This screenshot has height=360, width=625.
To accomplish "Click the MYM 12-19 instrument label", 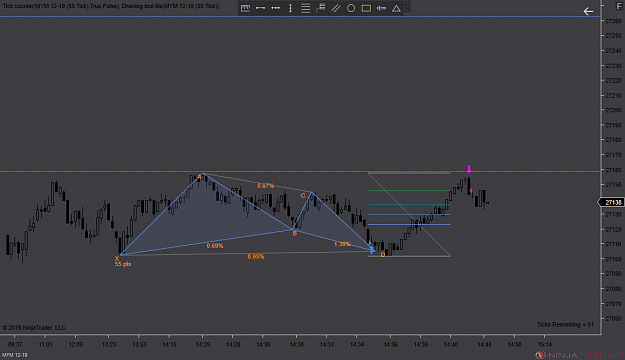I will click(15, 355).
